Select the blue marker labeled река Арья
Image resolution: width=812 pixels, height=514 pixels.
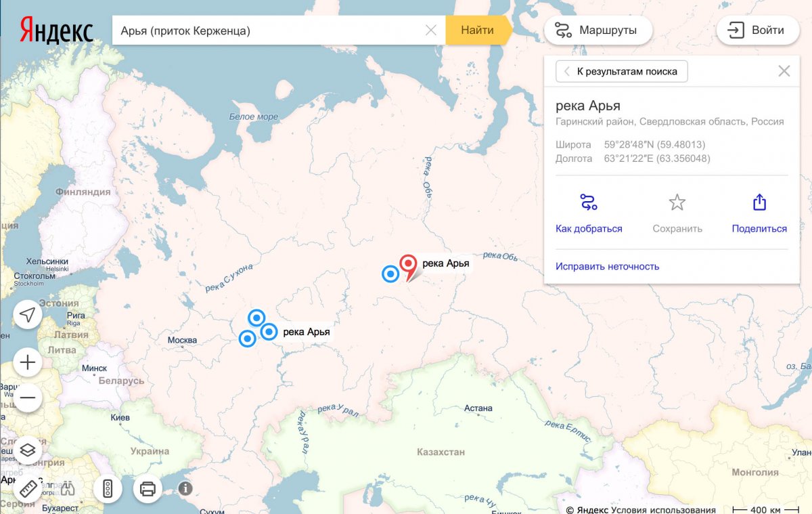pos(269,331)
